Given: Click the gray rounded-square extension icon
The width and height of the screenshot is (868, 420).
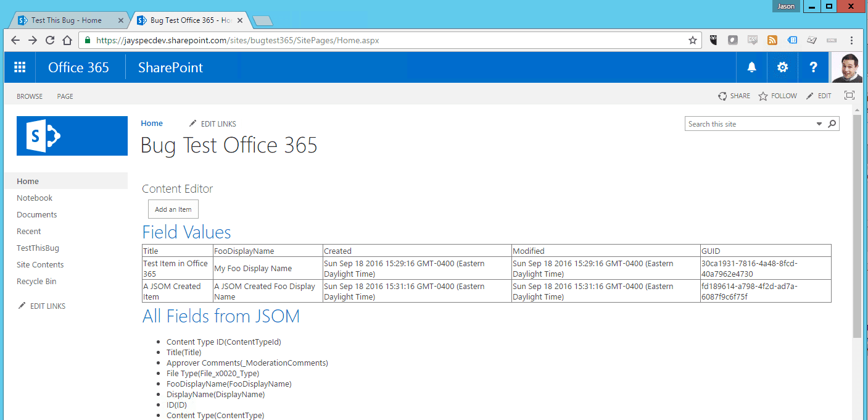Looking at the screenshot, I should (733, 40).
